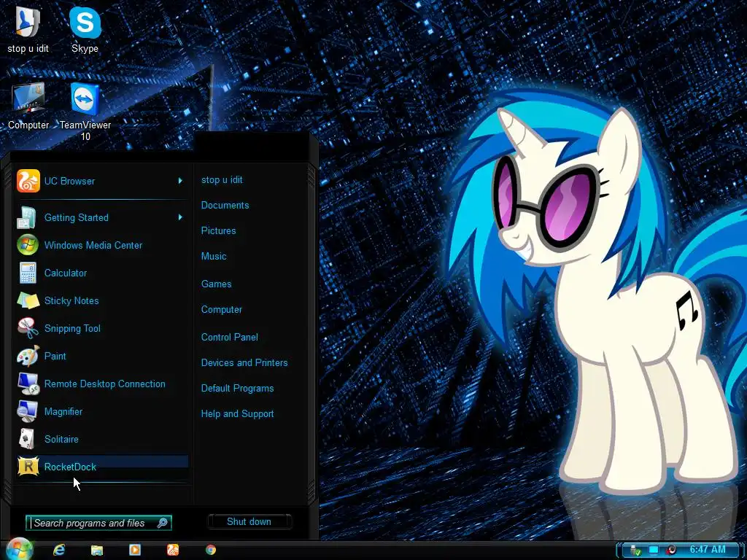747x560 pixels.
Task: Open Games from the Start menu
Action: tap(216, 284)
